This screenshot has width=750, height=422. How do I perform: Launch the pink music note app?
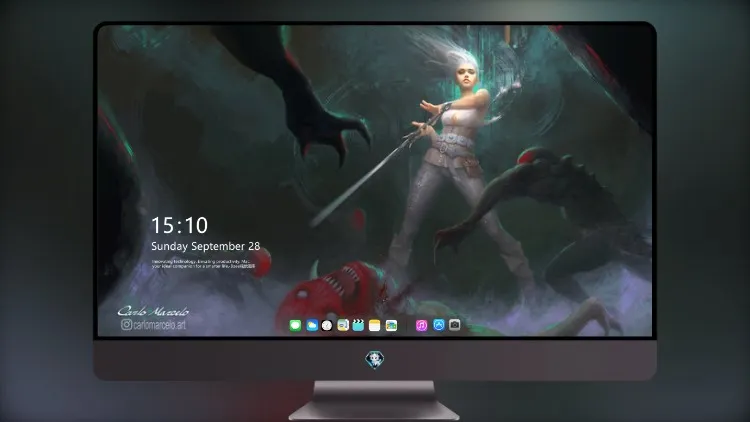[x=421, y=325]
